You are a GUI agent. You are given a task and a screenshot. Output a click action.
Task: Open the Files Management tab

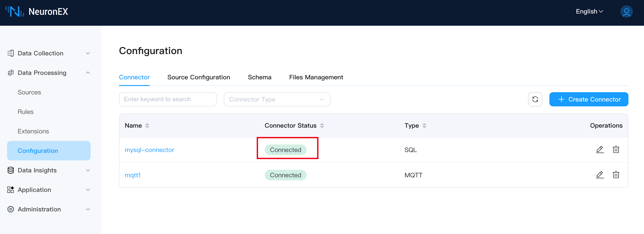(316, 77)
